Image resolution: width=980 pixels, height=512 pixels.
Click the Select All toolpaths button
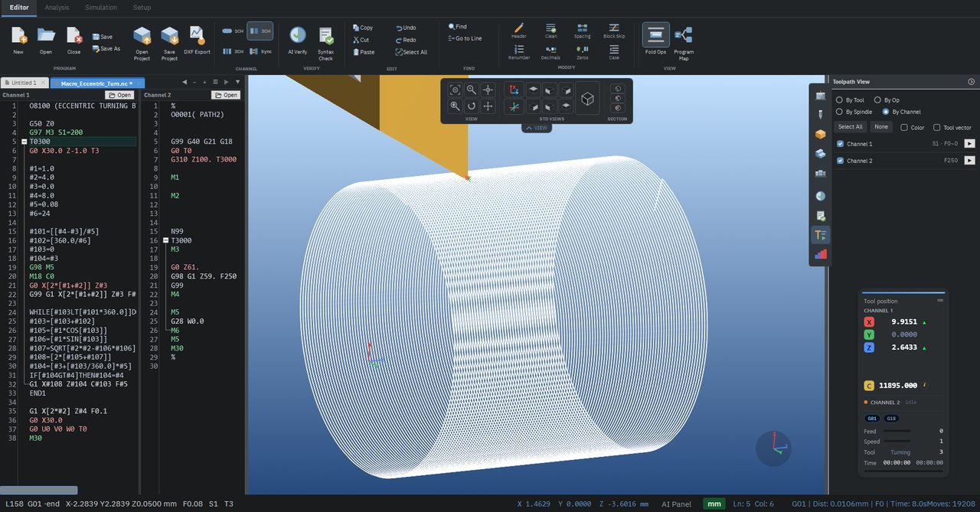[850, 127]
